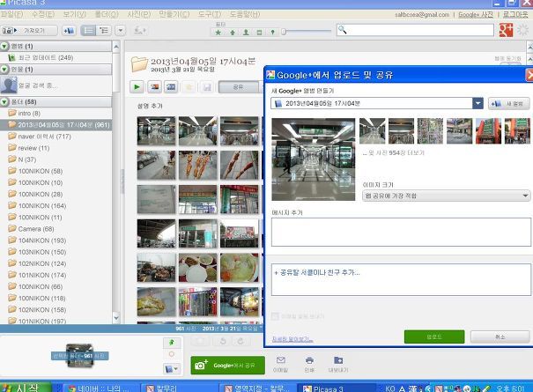Click the add description (설명 추가) text
533x392 pixels.
(x=150, y=106)
